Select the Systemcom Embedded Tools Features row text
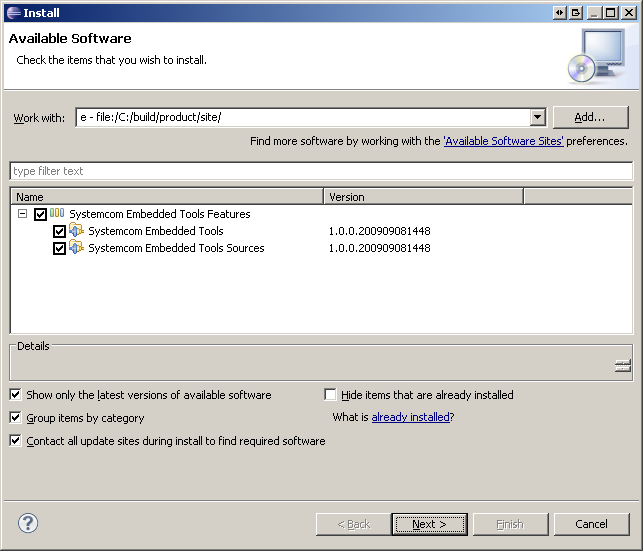 point(160,214)
